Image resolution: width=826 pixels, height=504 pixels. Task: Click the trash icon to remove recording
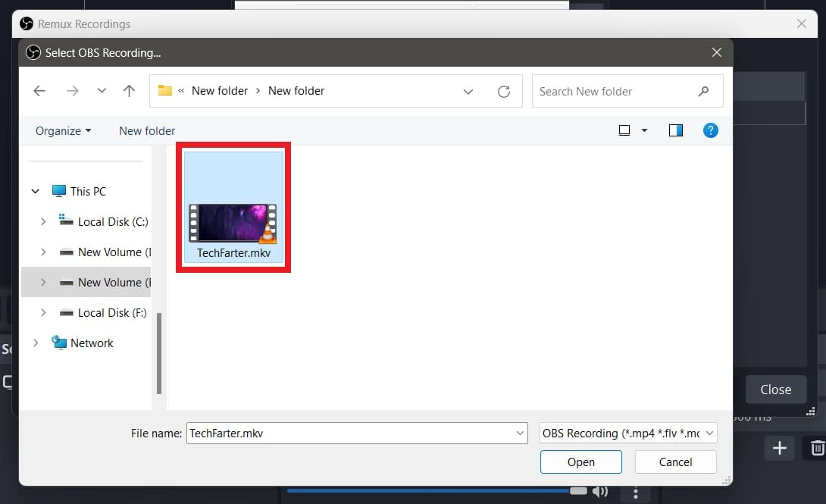coord(816,448)
